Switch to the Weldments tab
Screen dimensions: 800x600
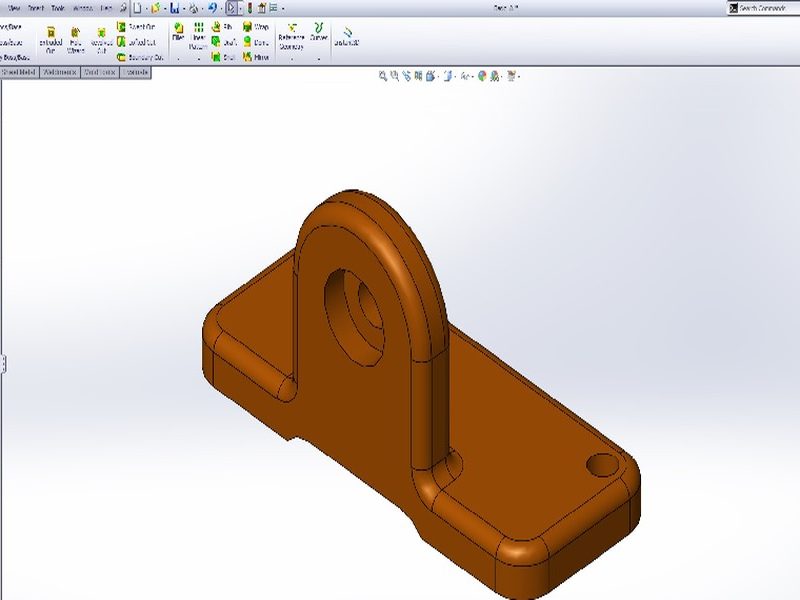coord(60,73)
